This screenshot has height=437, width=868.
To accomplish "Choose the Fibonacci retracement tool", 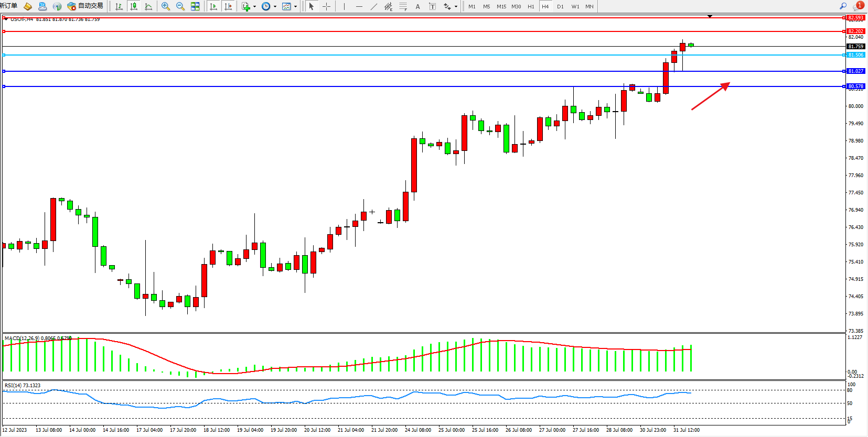I will coord(403,6).
